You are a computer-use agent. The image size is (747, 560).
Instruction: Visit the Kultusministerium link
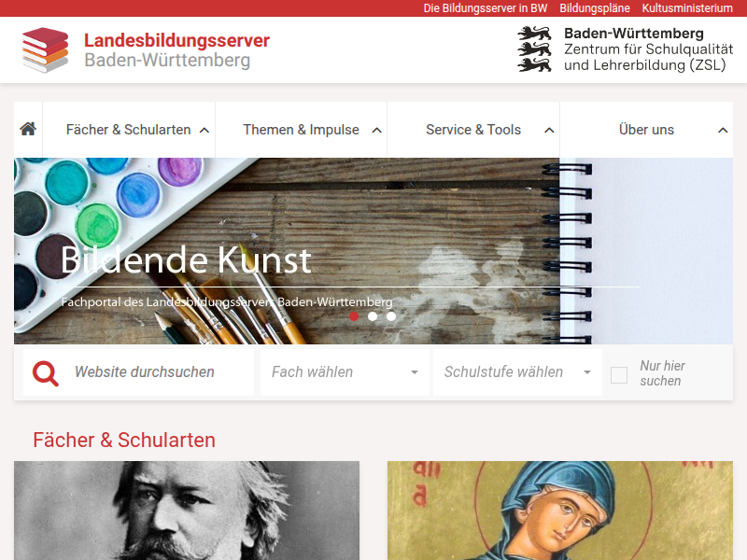[687, 8]
